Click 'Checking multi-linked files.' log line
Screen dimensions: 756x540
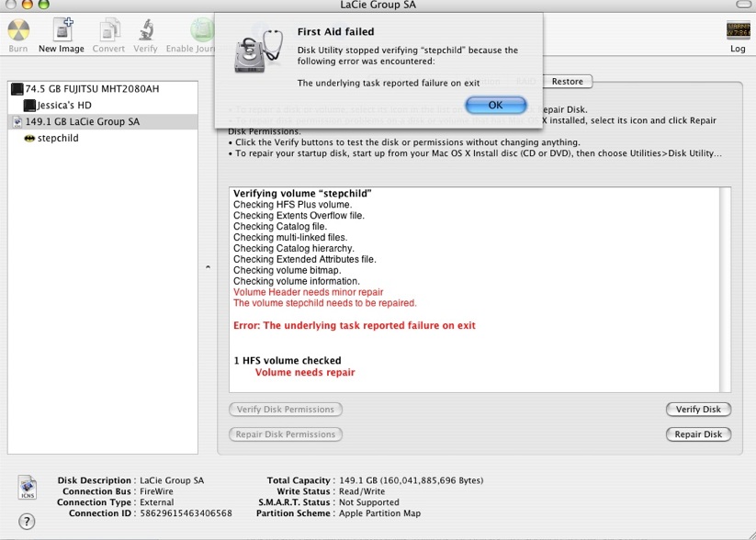(290, 237)
